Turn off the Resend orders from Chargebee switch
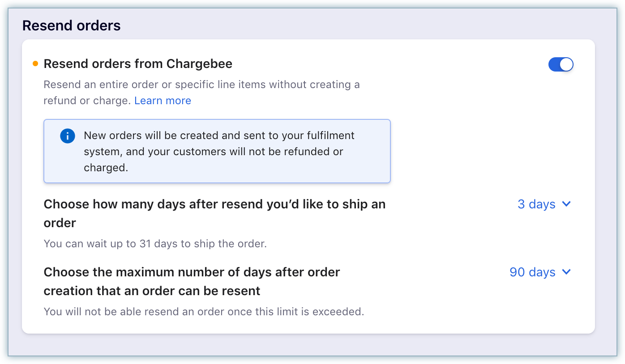 pos(560,64)
